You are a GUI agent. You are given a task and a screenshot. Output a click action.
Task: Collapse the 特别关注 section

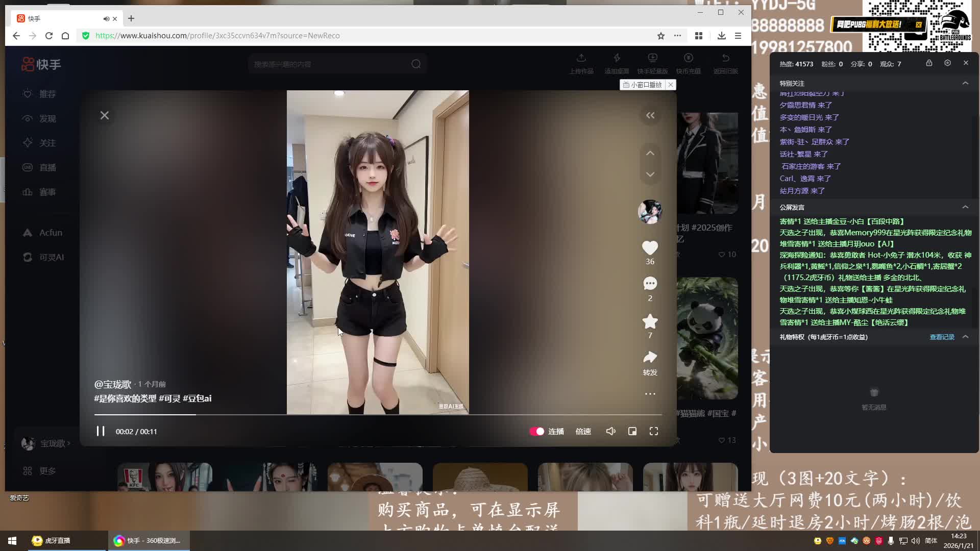point(965,83)
